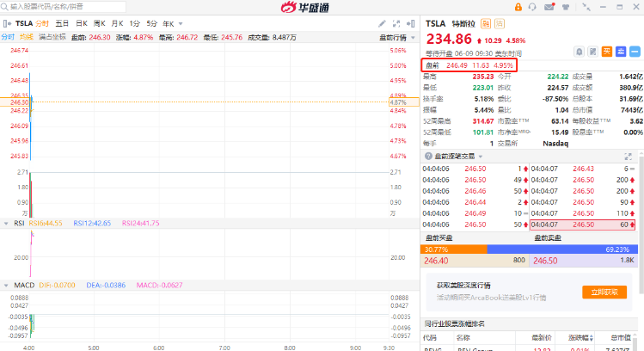Click the stock code search input field
Viewport: 644px width, 351px height.
(52, 7)
